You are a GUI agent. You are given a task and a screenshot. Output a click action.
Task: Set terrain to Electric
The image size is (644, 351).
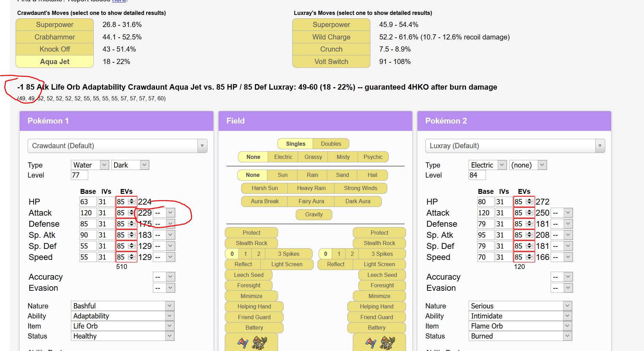[x=283, y=157]
